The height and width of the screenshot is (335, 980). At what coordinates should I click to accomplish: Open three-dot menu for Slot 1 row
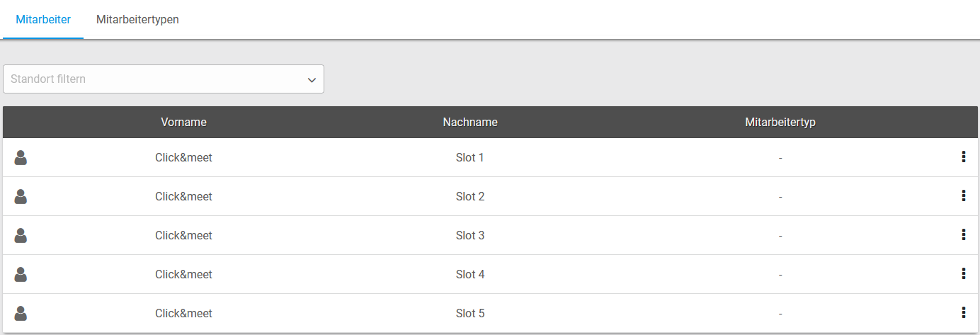pos(963,157)
